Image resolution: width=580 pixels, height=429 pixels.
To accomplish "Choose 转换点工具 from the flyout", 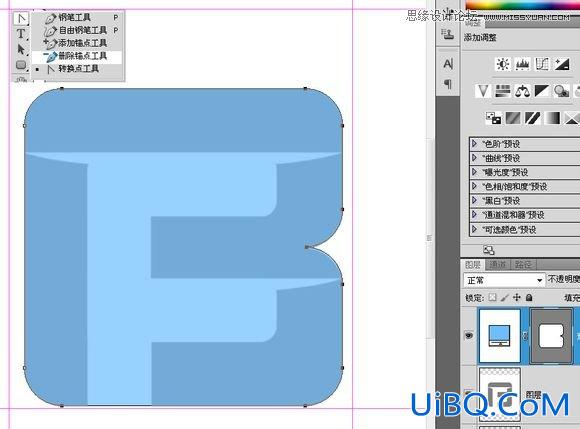I will pyautogui.click(x=78, y=69).
